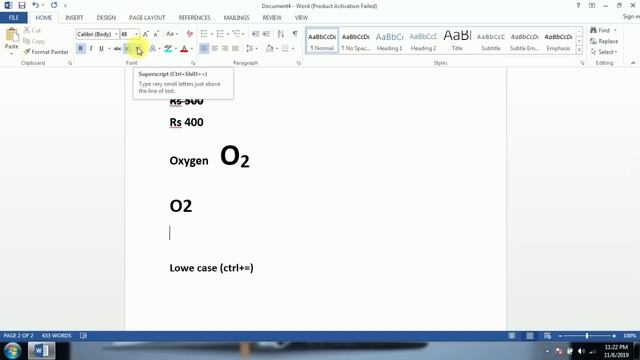The height and width of the screenshot is (360, 640).
Task: Apply Heading 2 style
Action: click(423, 41)
